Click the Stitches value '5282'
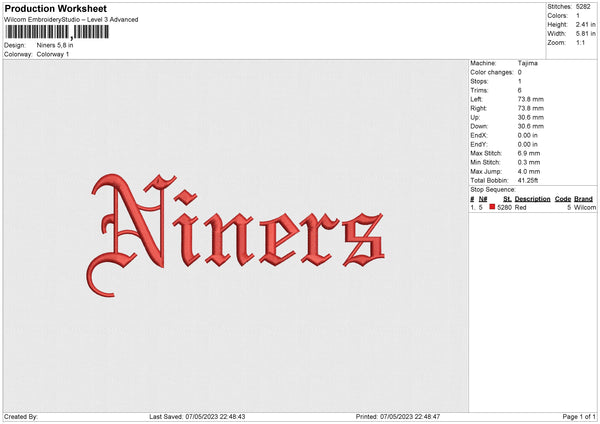The height and width of the screenshot is (424, 600). point(583,7)
